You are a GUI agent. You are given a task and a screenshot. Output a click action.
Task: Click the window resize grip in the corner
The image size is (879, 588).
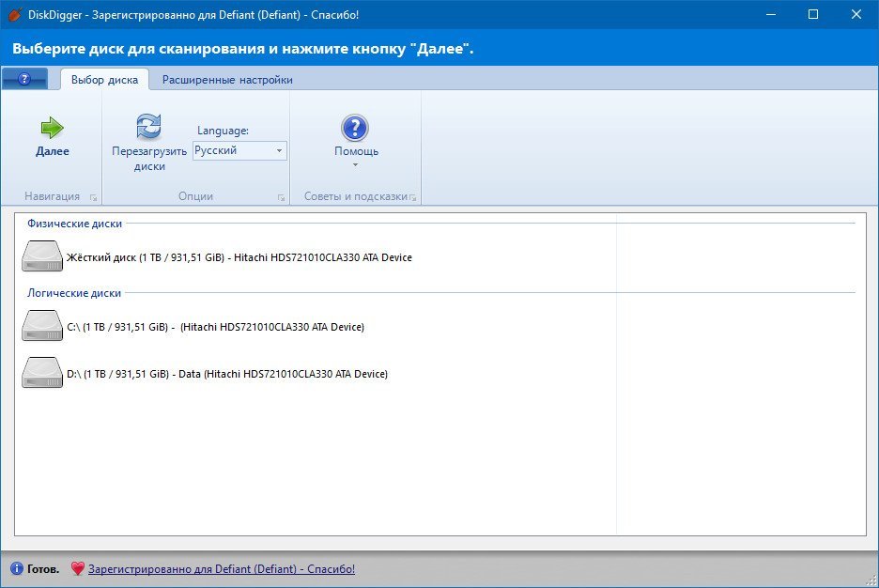point(871,581)
